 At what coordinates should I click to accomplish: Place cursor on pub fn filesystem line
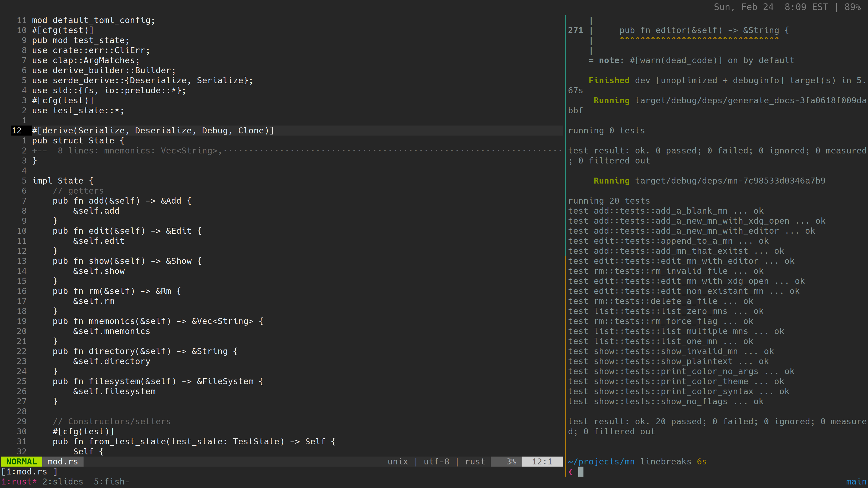(158, 381)
